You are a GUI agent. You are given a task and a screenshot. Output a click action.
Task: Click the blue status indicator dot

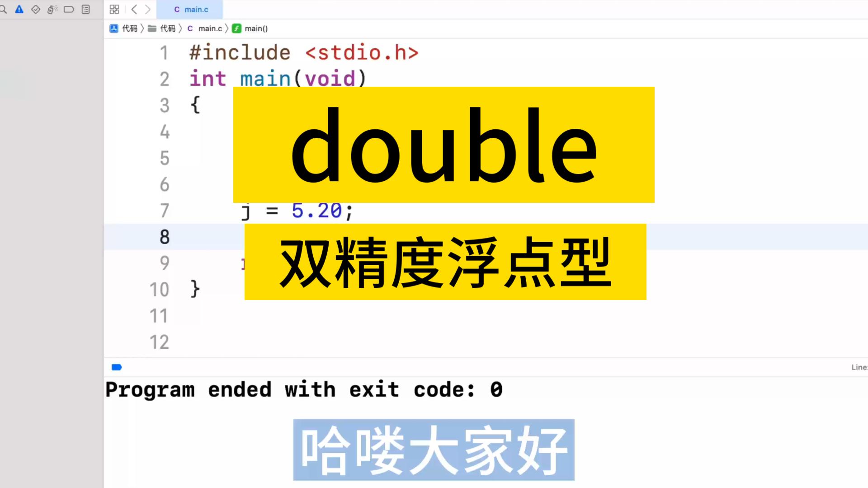tap(116, 367)
